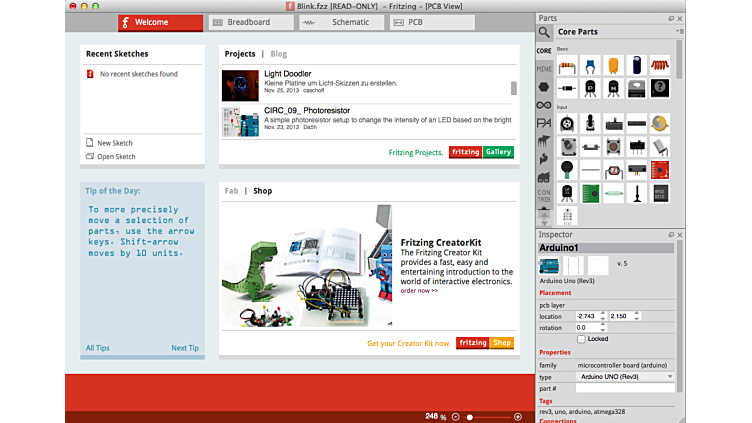Select the resistor part in Core Parts
Screen dimensions: 752x423
point(567,65)
